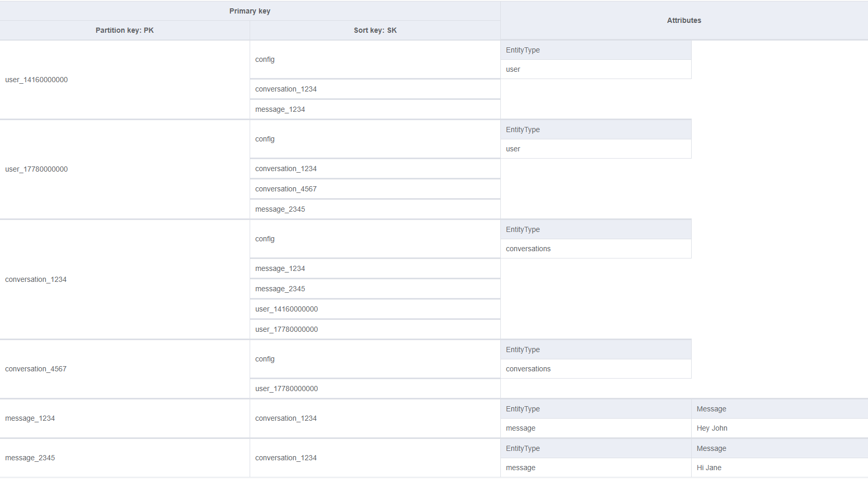
Task: Click user_14160000000 sort key under conversation_1234
Action: tap(375, 309)
